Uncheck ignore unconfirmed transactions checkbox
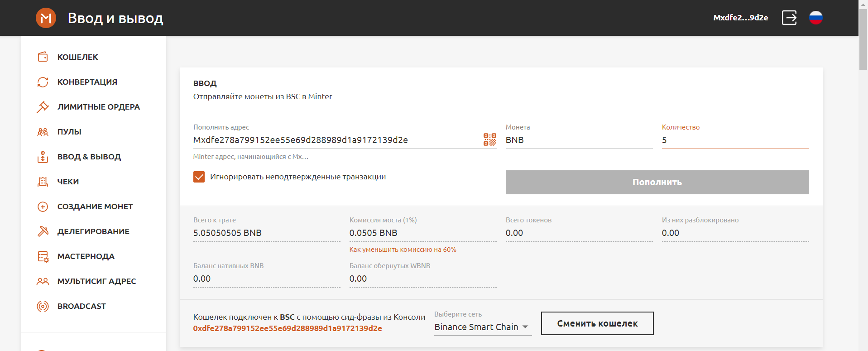 199,177
